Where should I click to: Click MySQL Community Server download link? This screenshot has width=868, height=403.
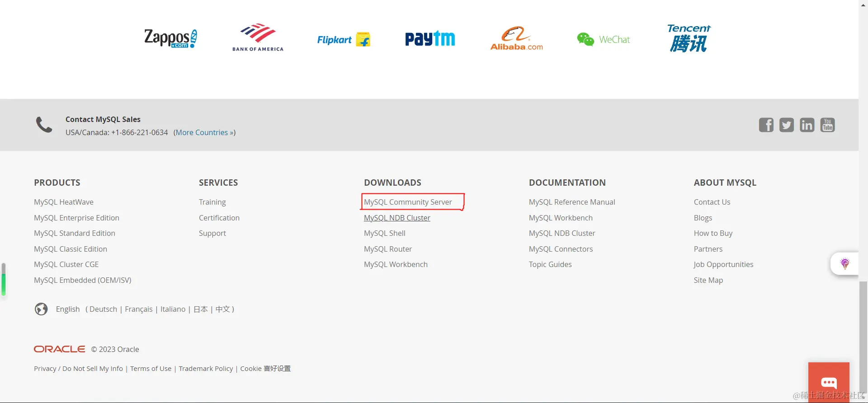[408, 202]
